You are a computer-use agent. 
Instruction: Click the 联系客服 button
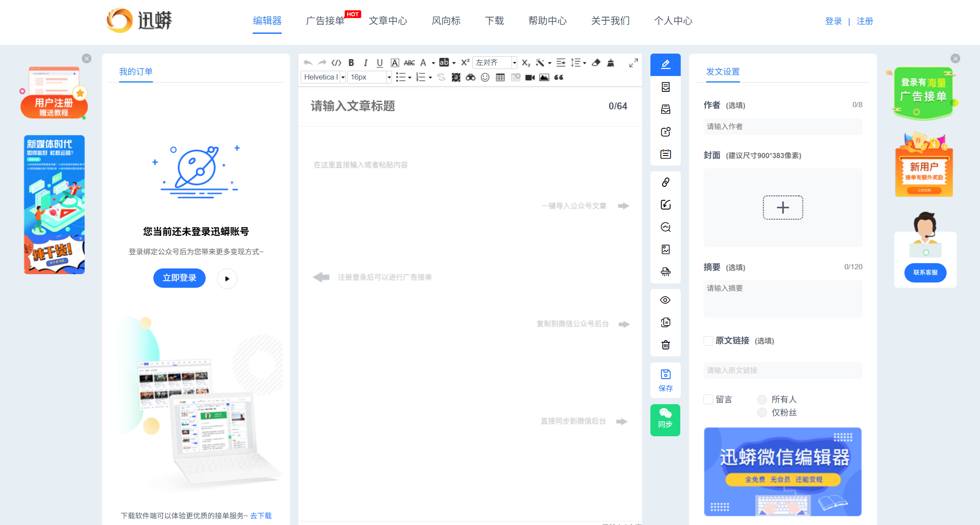926,273
